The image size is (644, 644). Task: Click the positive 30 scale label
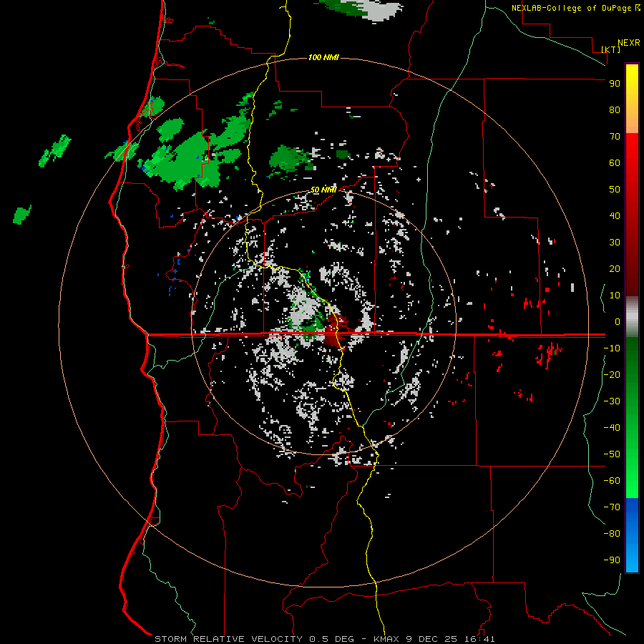615,243
